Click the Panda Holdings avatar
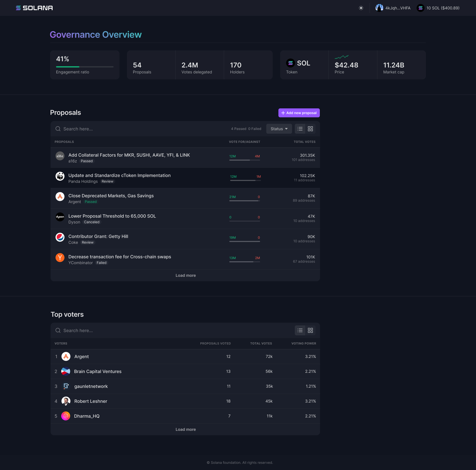Image resolution: width=476 pixels, height=470 pixels. [x=60, y=176]
